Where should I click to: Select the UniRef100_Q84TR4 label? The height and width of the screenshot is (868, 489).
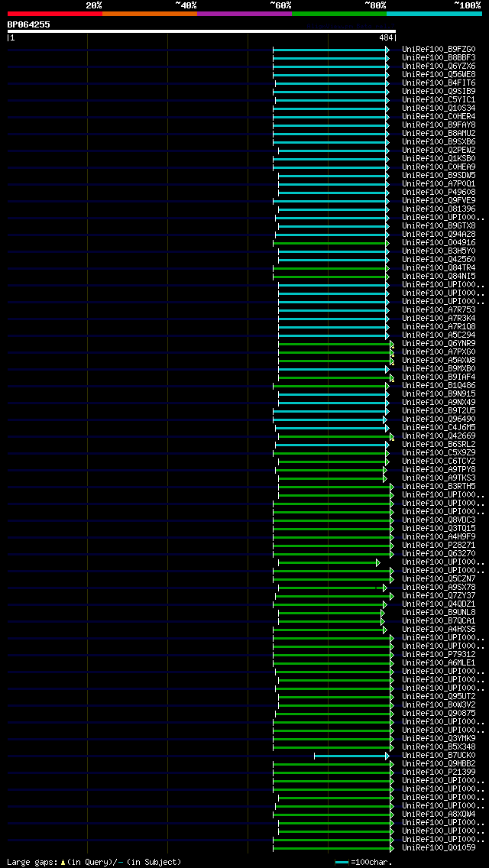[x=439, y=268]
